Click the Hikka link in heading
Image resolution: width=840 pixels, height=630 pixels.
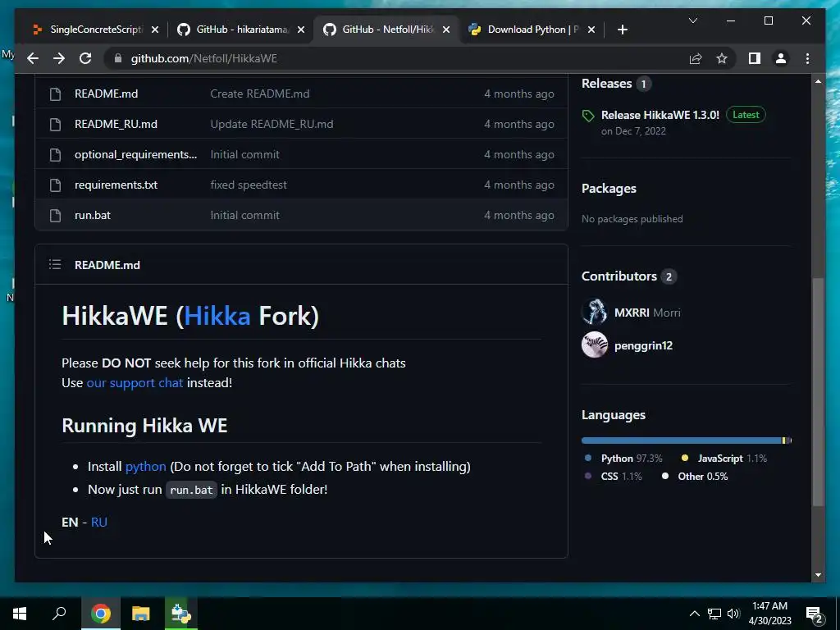pos(217,316)
